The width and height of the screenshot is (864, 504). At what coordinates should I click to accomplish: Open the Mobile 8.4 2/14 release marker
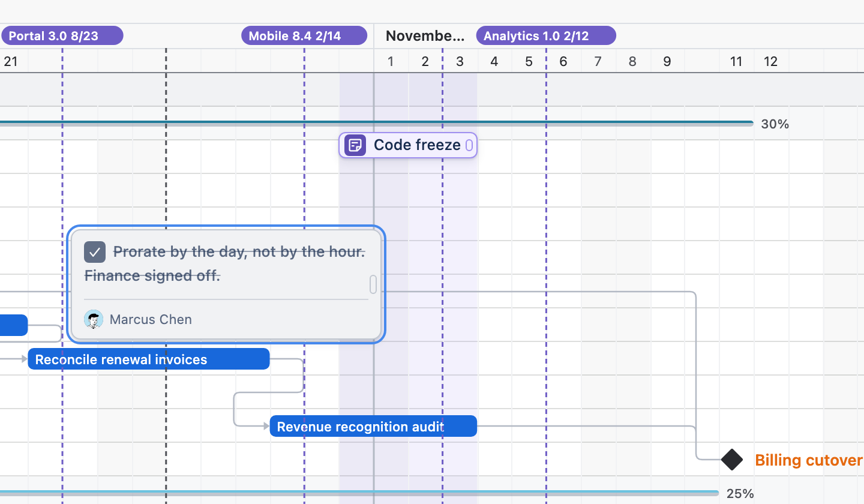tap(304, 36)
